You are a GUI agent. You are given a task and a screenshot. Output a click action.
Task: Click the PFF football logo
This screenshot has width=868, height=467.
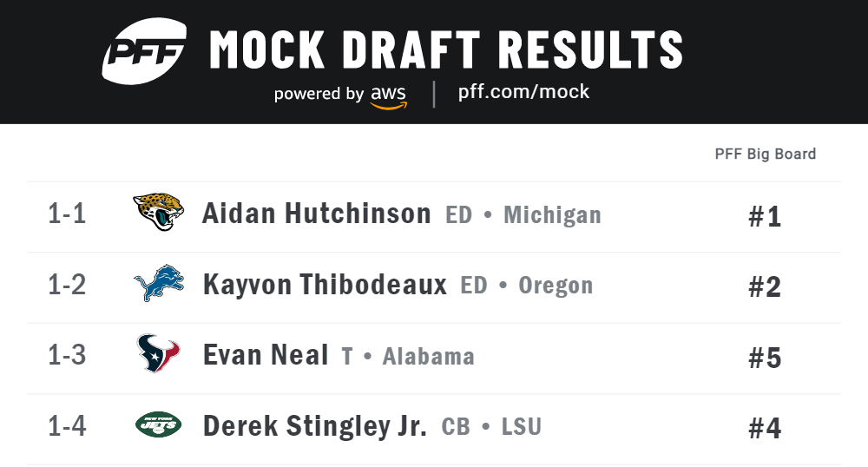(x=144, y=51)
